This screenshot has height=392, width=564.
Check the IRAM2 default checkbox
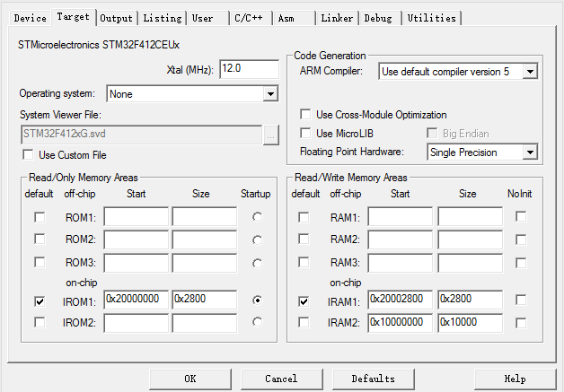(x=304, y=322)
